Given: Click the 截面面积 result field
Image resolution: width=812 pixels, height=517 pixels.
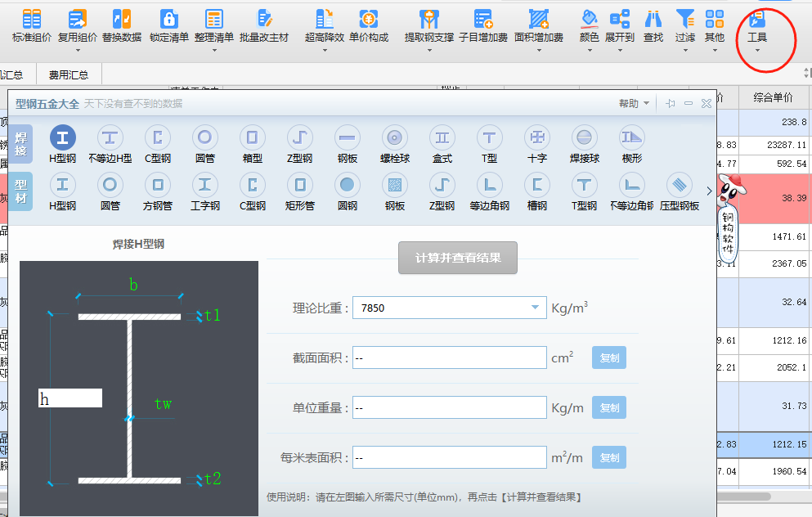Looking at the screenshot, I should coord(450,357).
